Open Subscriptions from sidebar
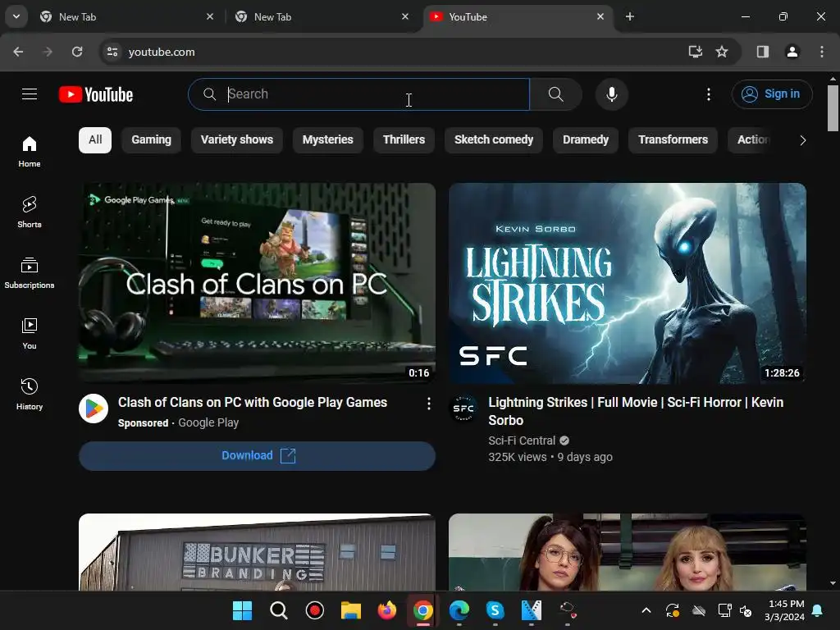Image resolution: width=840 pixels, height=630 pixels. 30,272
